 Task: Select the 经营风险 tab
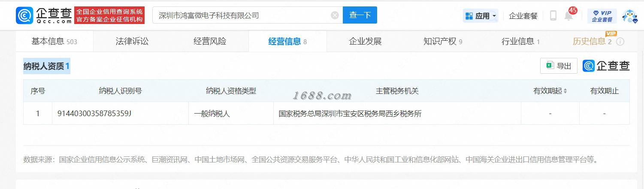coord(210,42)
